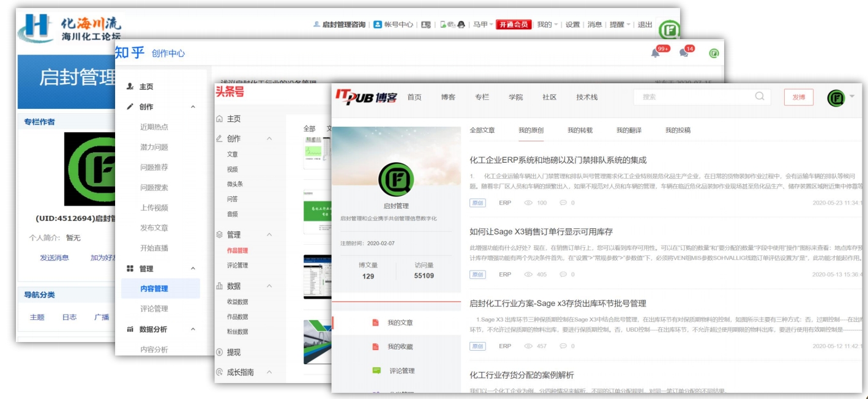
Task: Switch to the 我的翻译 tab in ITPUB
Action: click(x=629, y=130)
